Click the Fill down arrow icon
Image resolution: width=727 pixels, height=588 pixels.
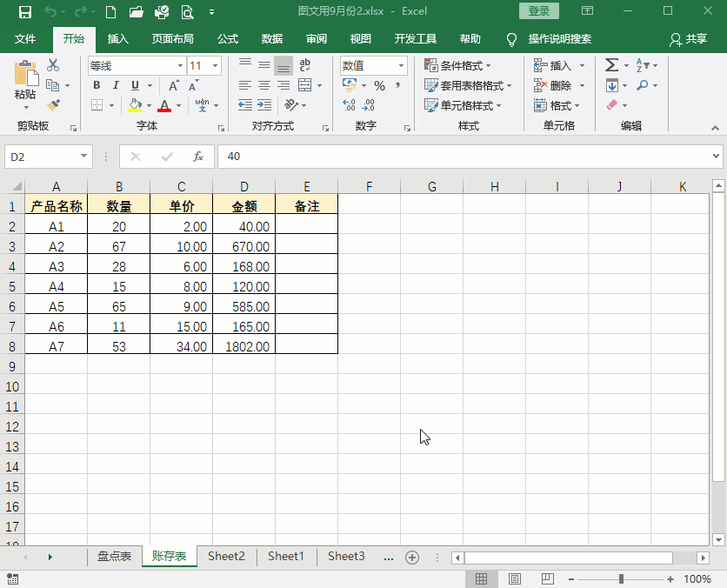pos(611,85)
